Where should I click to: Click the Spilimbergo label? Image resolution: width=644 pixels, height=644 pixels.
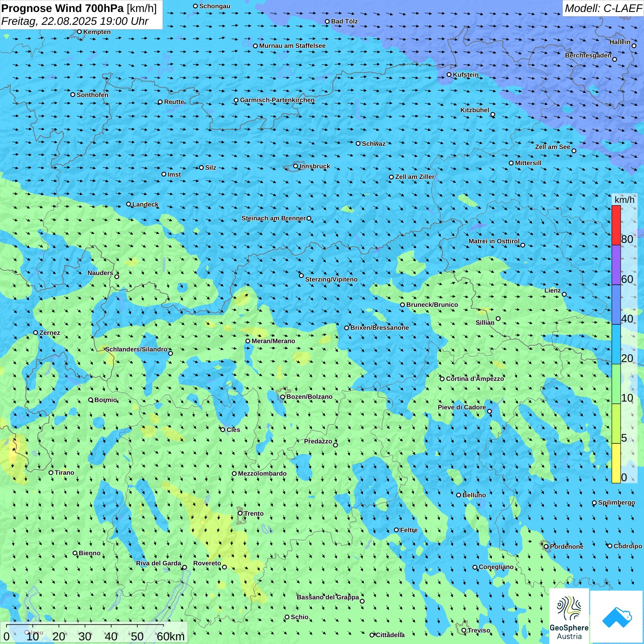click(x=616, y=502)
